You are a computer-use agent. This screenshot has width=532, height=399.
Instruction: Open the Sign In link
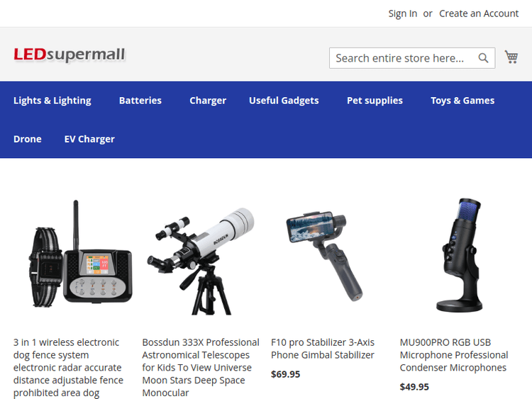click(402, 13)
